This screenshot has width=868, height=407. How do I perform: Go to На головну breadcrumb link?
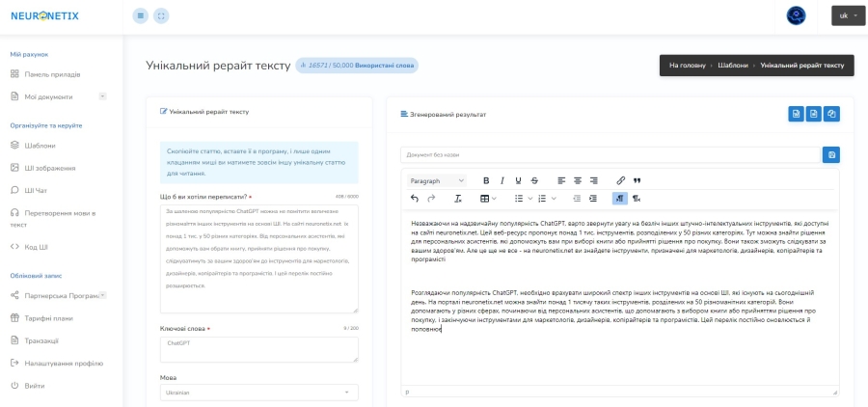pyautogui.click(x=687, y=66)
